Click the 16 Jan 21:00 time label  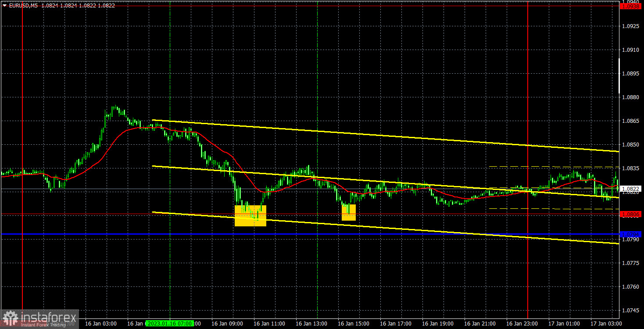click(480, 323)
